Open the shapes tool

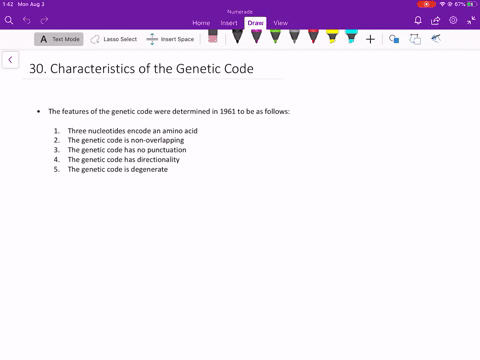pyautogui.click(x=394, y=39)
